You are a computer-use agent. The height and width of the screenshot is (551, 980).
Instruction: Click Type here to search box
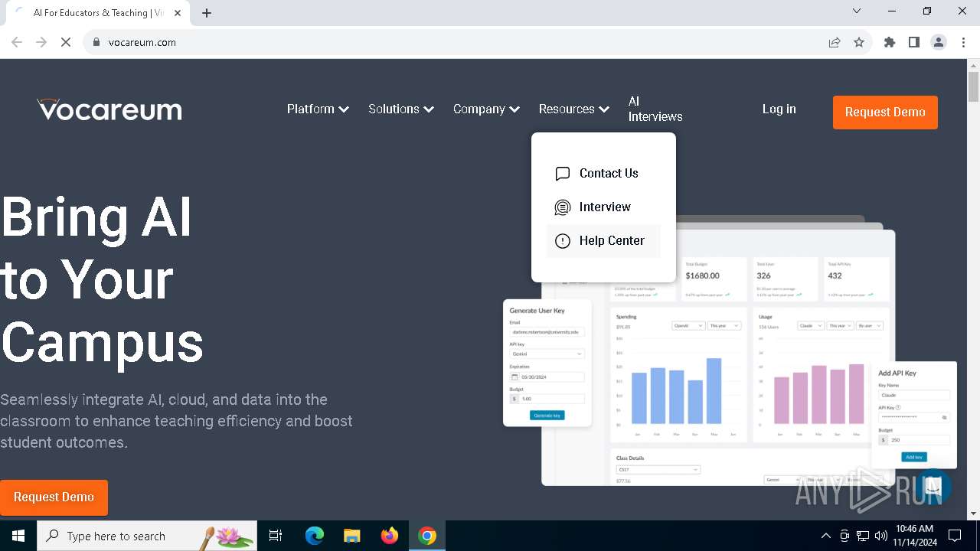click(x=147, y=536)
